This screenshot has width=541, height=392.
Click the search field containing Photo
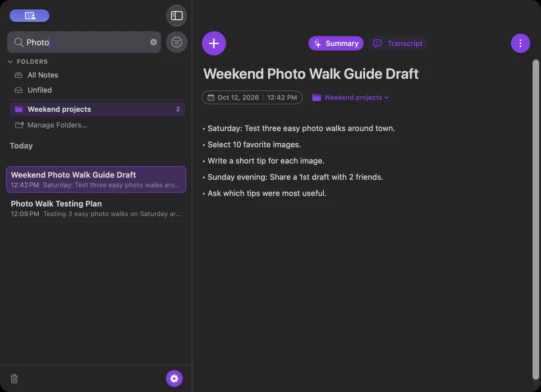(x=84, y=42)
